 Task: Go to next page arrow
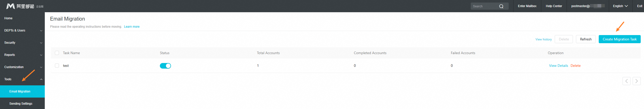(x=636, y=81)
